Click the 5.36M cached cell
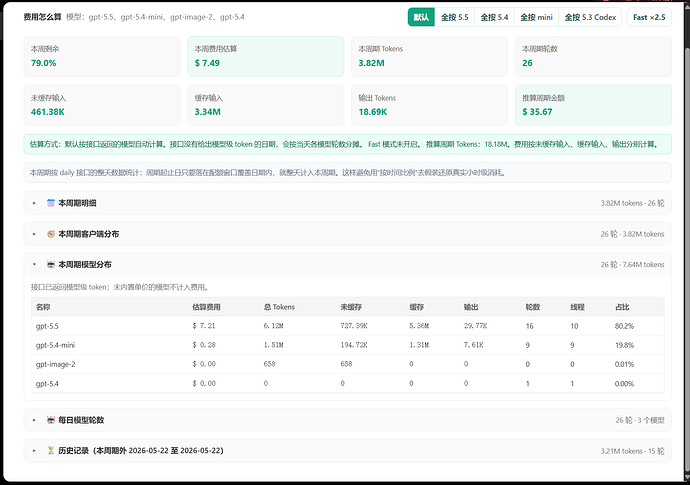 click(x=419, y=326)
